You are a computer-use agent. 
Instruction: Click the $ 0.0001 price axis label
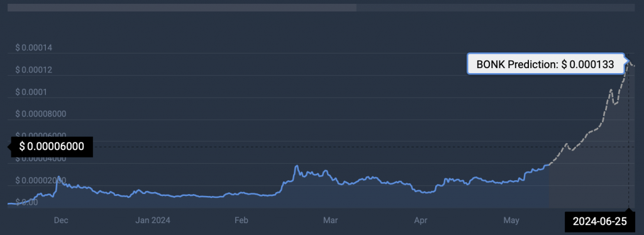[31, 92]
